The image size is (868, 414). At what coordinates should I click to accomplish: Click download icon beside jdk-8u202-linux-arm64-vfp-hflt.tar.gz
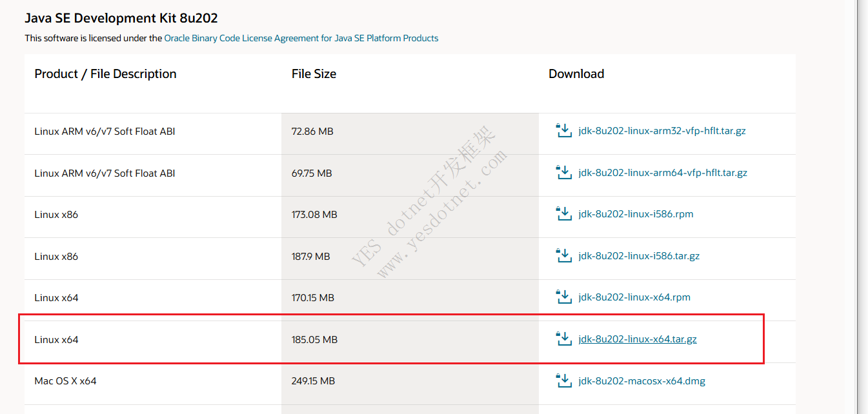564,173
